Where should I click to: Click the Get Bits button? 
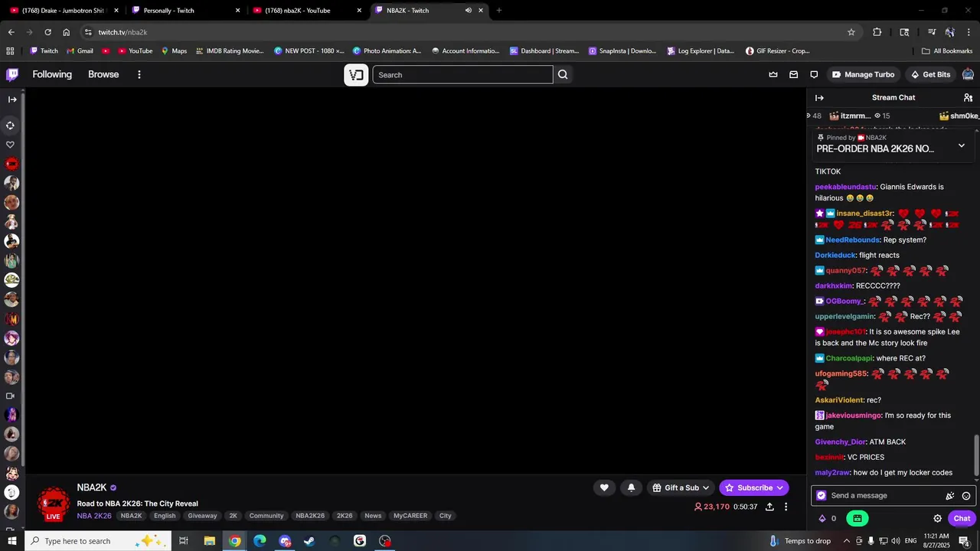[930, 74]
